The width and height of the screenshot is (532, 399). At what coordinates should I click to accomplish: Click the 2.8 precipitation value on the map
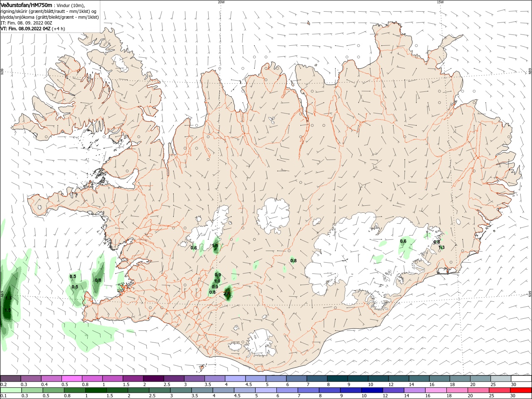[227, 293]
